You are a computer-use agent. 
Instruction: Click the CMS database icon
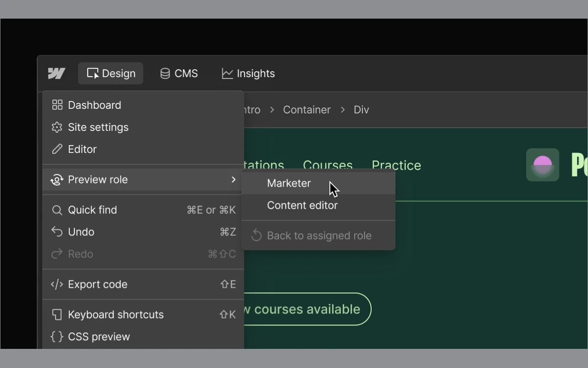coord(165,74)
